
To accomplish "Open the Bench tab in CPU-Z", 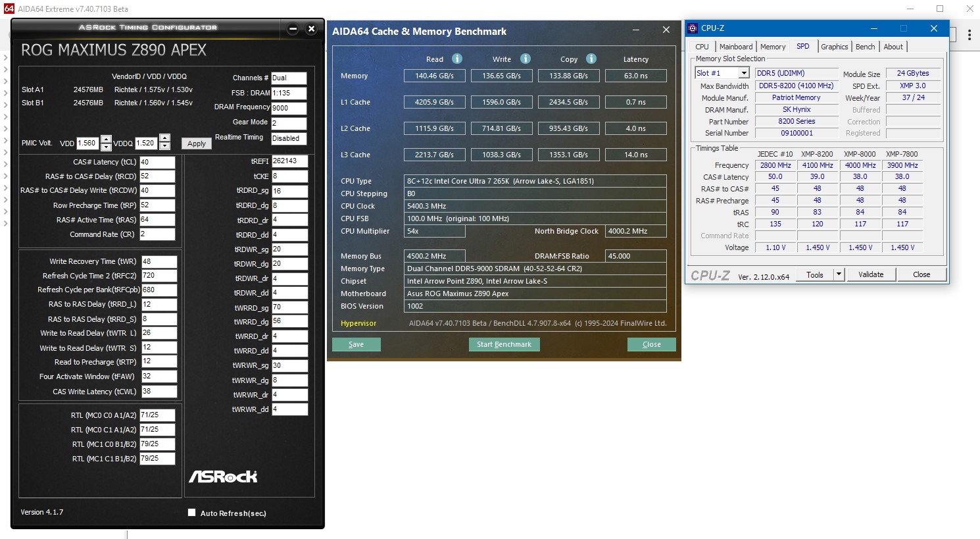I will click(x=865, y=47).
